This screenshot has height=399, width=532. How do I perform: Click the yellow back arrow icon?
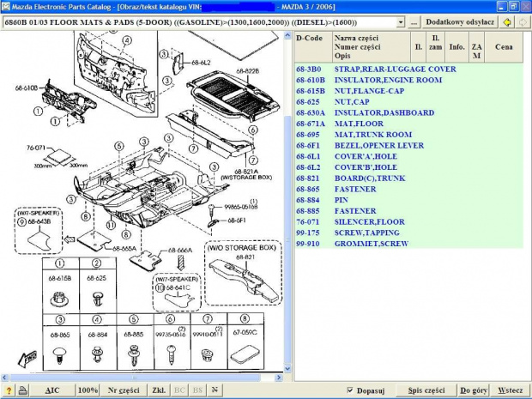pyautogui.click(x=507, y=21)
